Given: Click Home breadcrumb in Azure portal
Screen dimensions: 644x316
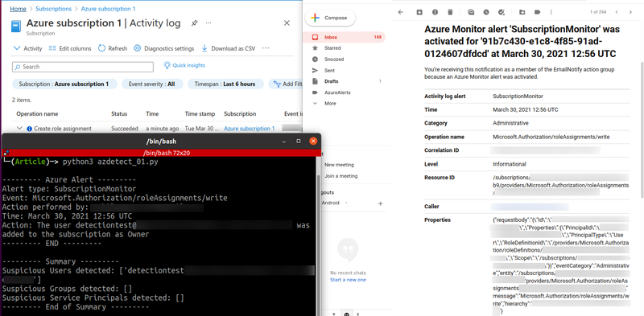Looking at the screenshot, I should click(x=18, y=9).
